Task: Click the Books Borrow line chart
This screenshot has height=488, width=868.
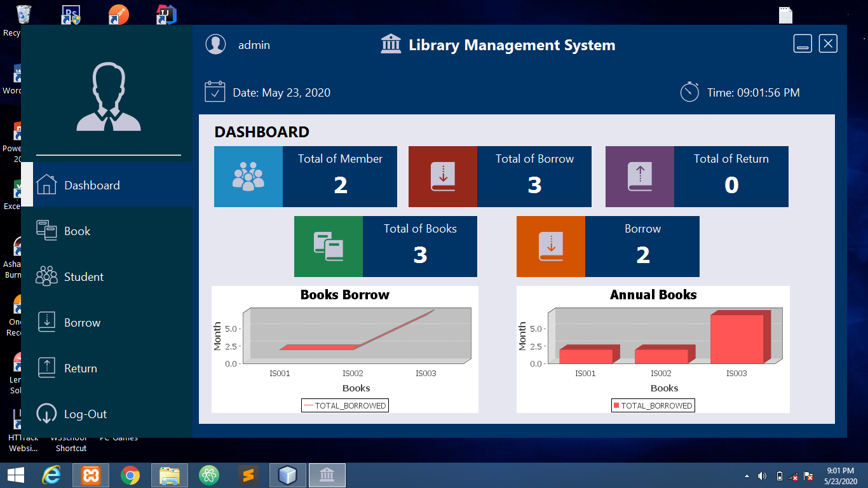Action: pos(356,337)
